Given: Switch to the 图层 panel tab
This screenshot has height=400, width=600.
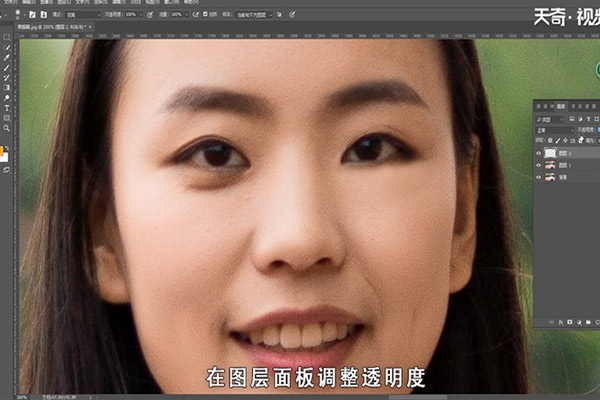Looking at the screenshot, I should (561, 106).
